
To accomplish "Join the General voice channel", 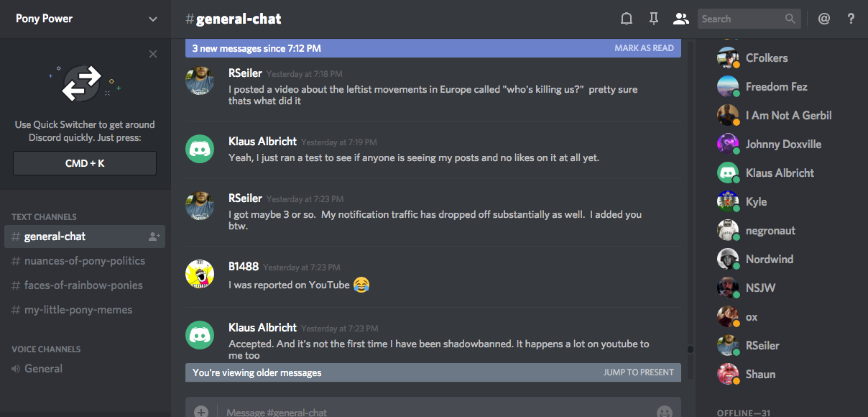I will click(43, 369).
